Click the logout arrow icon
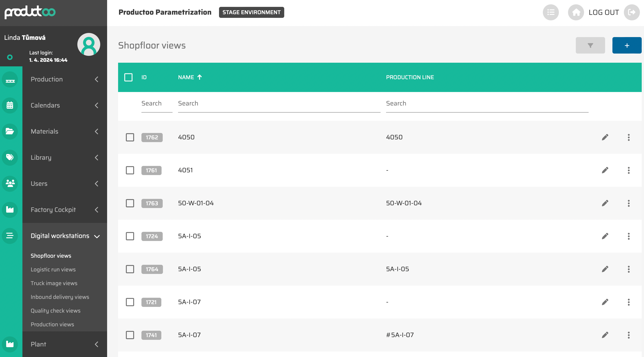This screenshot has width=644, height=357. point(631,12)
